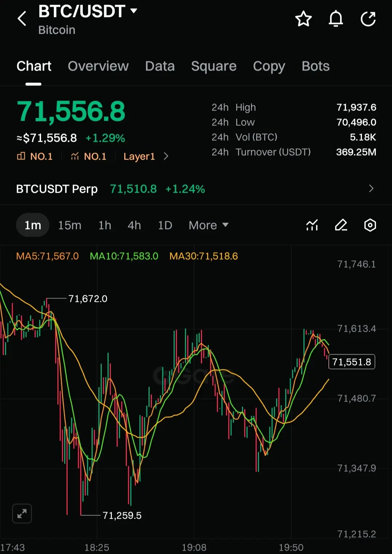Viewport: 392px width, 554px height.
Task: Tap 24h High value 71,937.6
Action: [x=356, y=107]
